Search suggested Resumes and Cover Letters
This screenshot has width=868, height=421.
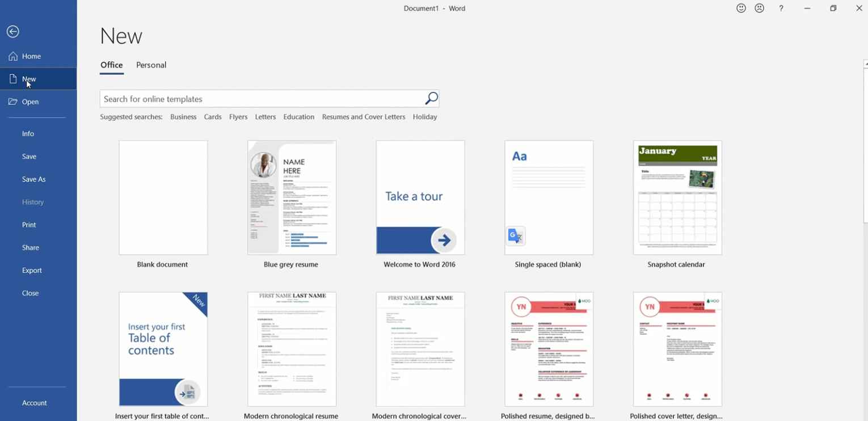click(364, 117)
